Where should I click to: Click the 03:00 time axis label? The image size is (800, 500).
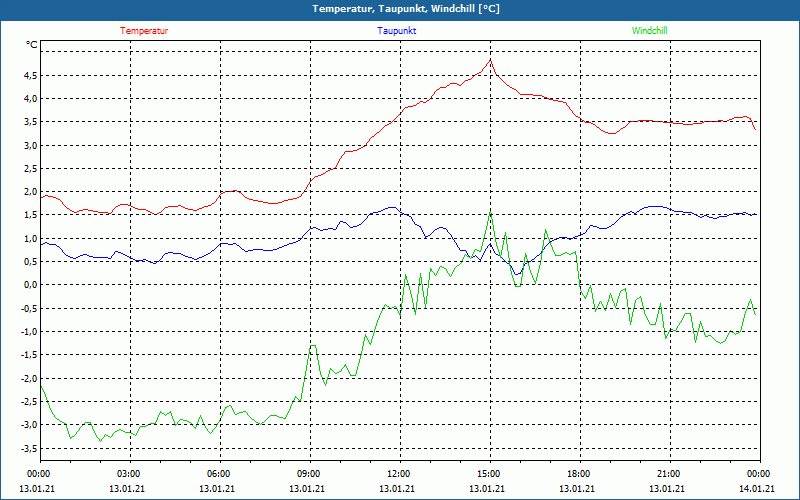[x=128, y=474]
